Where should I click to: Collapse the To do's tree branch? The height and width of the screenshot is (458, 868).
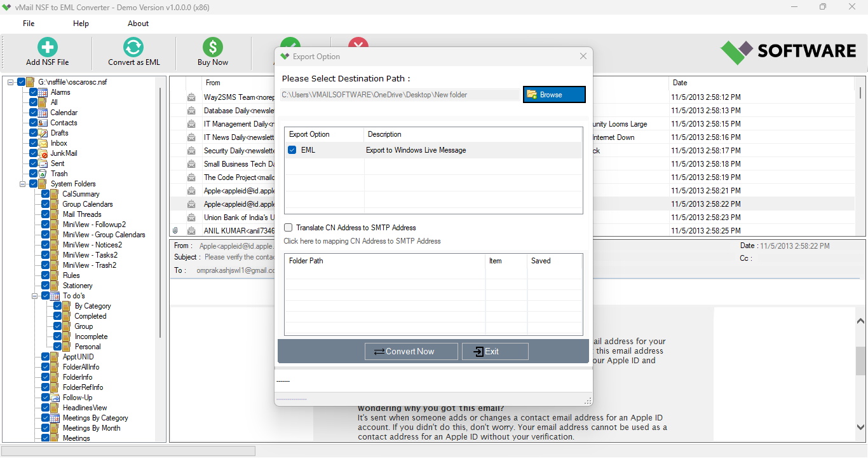(36, 295)
